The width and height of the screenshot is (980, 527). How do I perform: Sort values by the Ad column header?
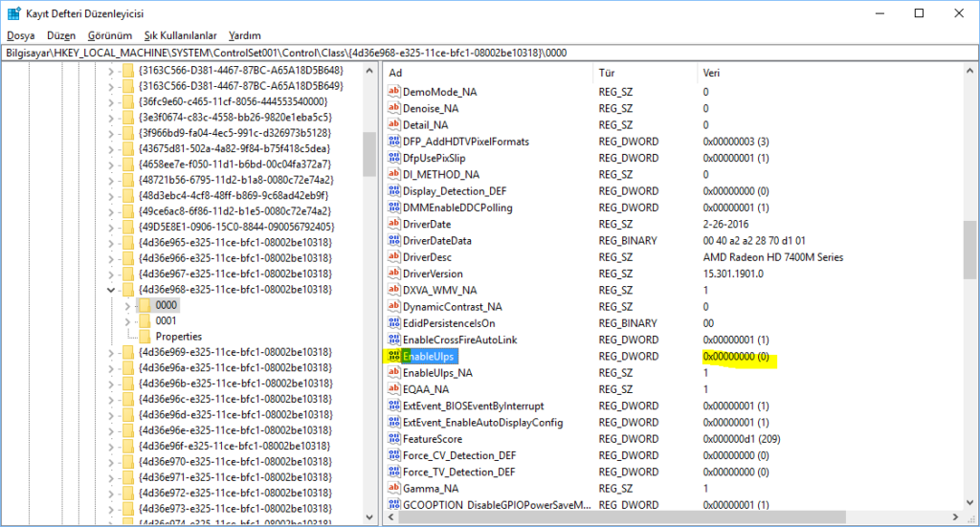[x=395, y=73]
